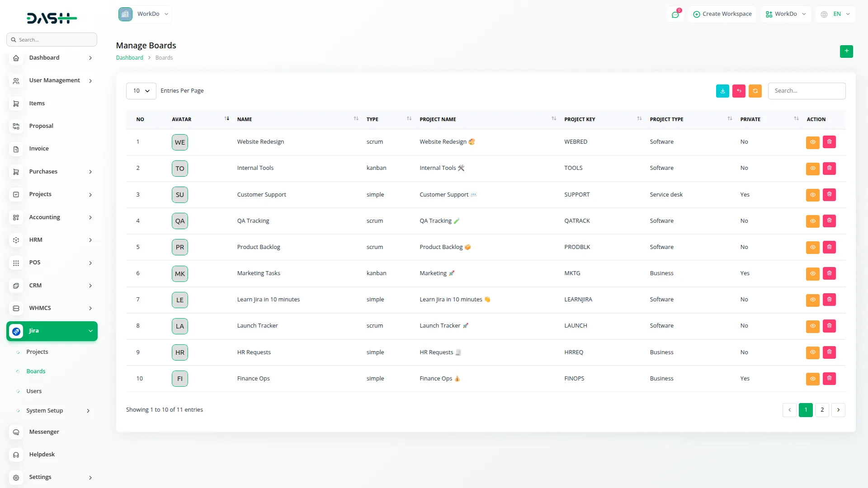Select the Helpdesk icon in the sidebar
The image size is (868, 488).
16,455
